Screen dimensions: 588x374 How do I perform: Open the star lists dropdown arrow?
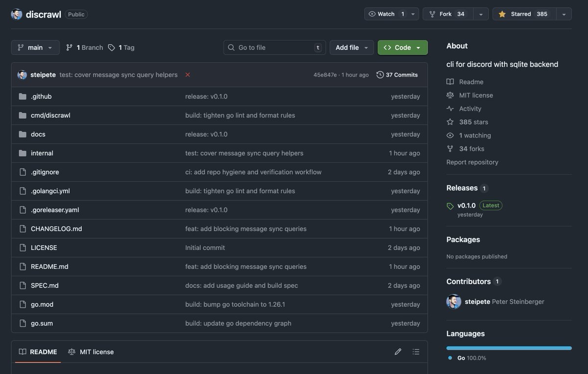564,14
